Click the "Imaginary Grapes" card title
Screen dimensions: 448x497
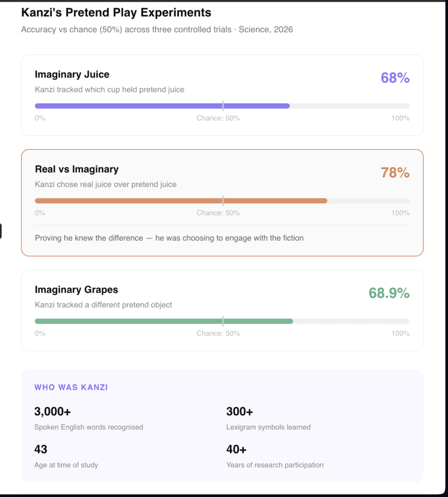pos(76,289)
